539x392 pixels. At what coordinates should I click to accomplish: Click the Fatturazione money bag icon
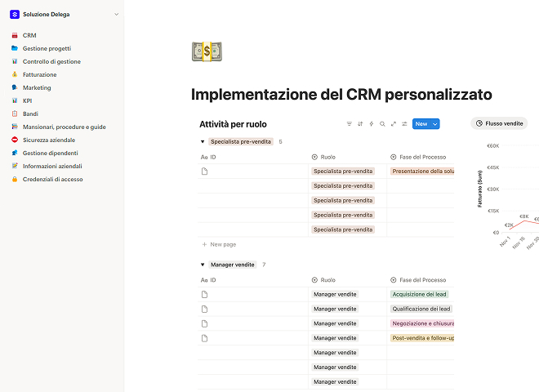click(15, 74)
